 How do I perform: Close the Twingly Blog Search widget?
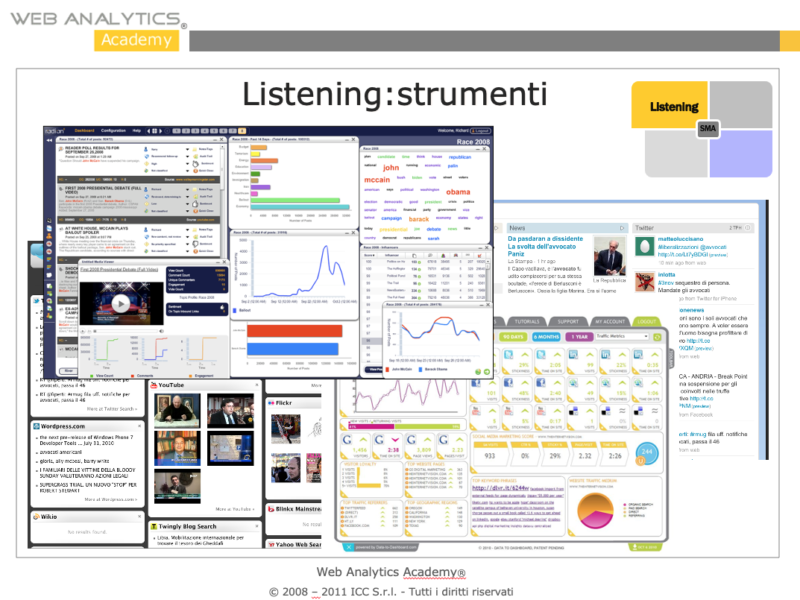[257, 526]
